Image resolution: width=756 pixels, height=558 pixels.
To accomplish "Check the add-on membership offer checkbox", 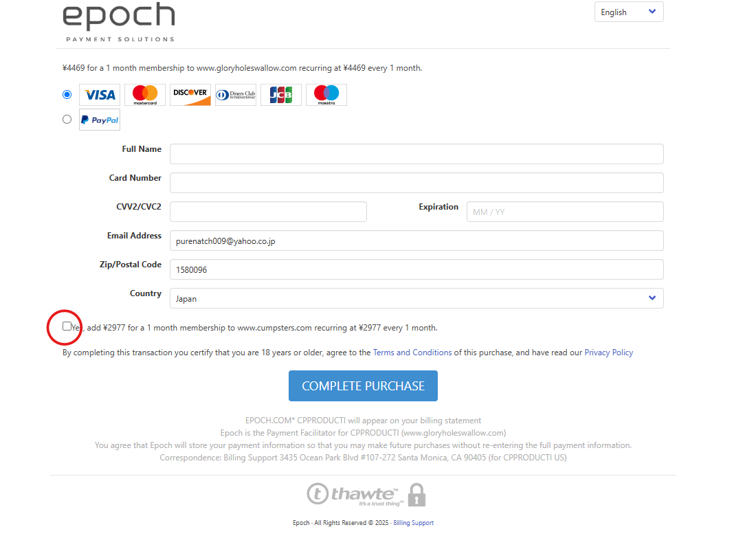I will [x=67, y=326].
